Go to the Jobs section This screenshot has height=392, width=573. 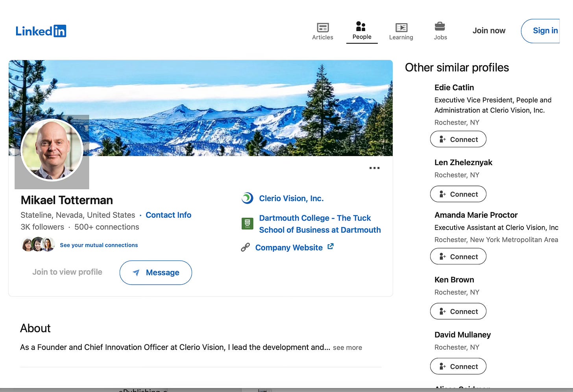(440, 31)
